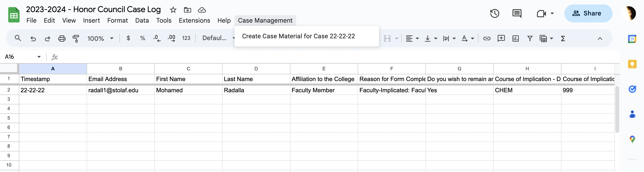Click the functions sigma icon
644x172 pixels.
coord(563,39)
